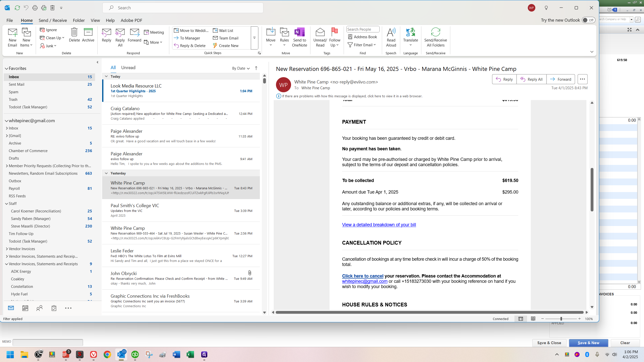The image size is (644, 362).
Task: Click the ribbon Reply icon
Action: [x=106, y=35]
